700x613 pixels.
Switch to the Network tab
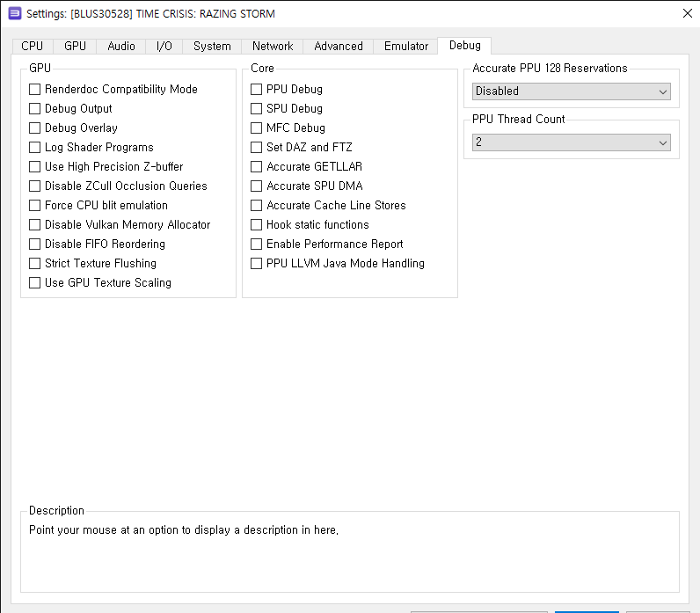pyautogui.click(x=273, y=46)
